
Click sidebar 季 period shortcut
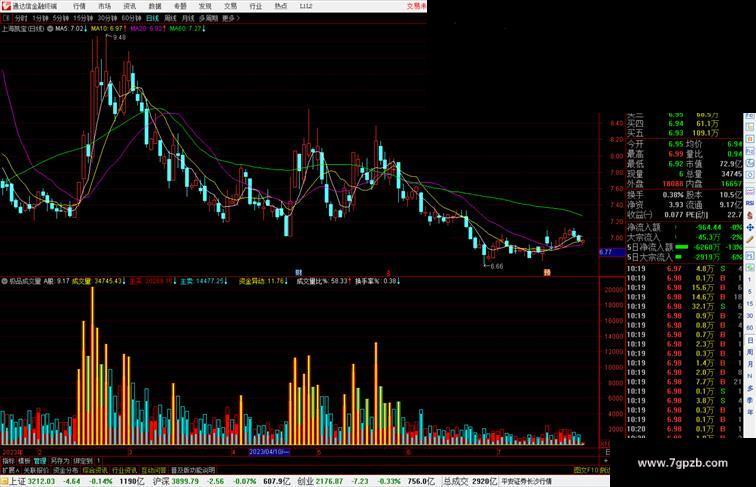(x=750, y=400)
